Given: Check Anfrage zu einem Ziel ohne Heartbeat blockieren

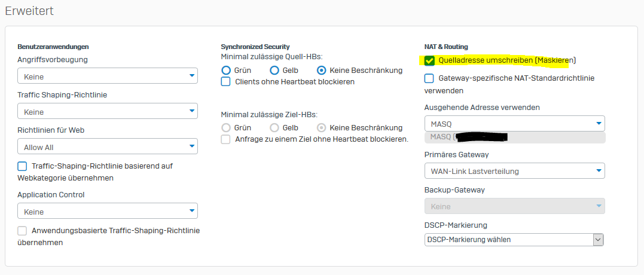Looking at the screenshot, I should [226, 139].
